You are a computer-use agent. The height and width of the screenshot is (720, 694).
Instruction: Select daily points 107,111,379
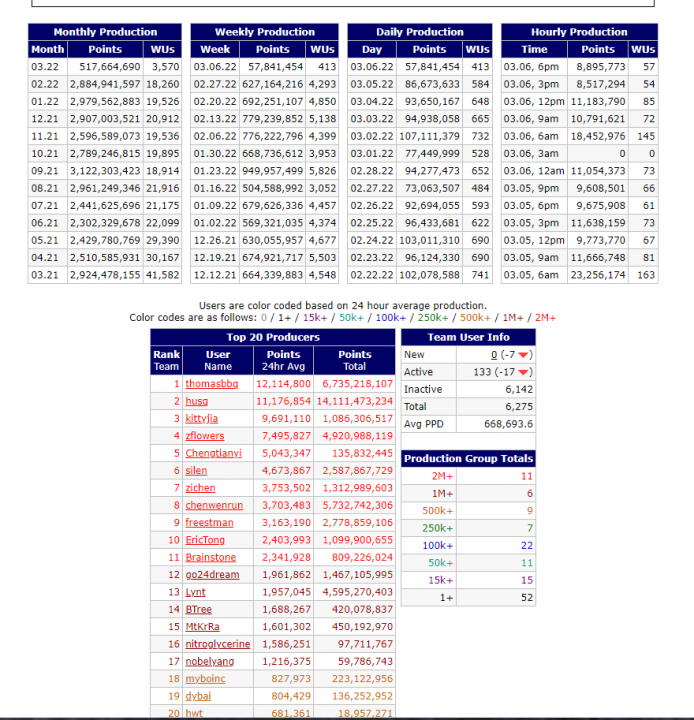click(x=429, y=137)
